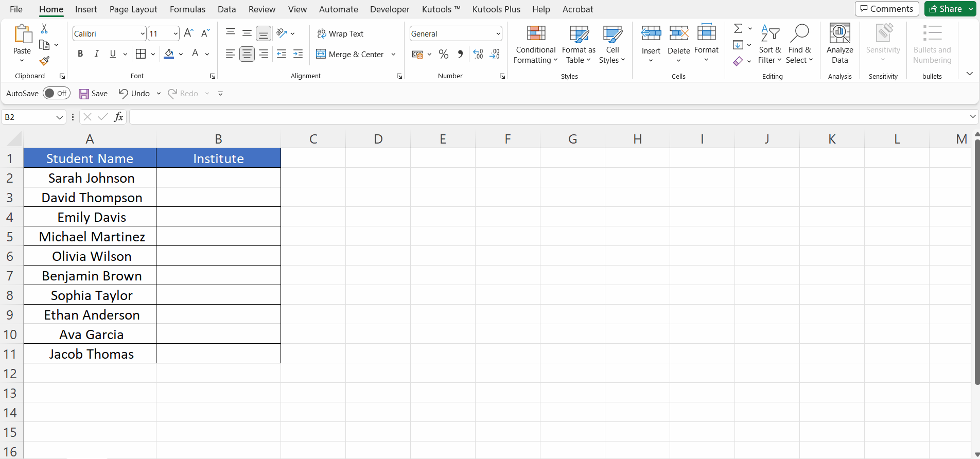Click the Fill down arrow icon

pyautogui.click(x=738, y=45)
